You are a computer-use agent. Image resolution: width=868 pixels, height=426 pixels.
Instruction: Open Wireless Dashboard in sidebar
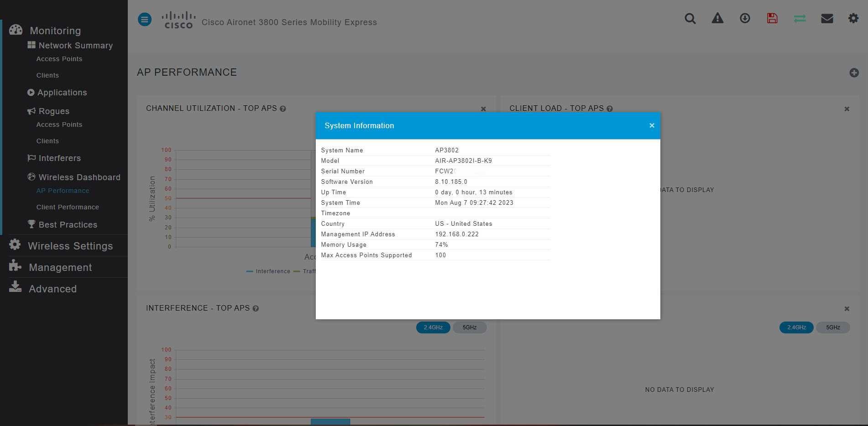tap(79, 177)
